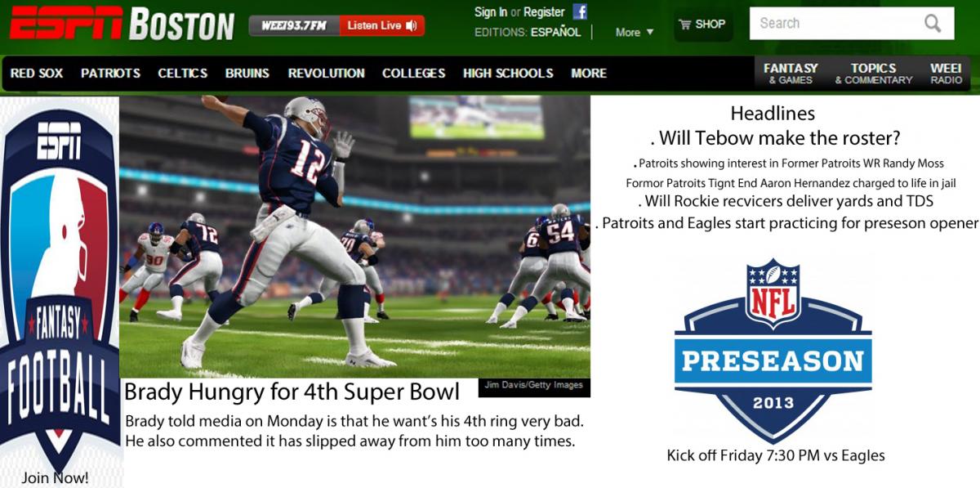Click the WEEI 93.7FM station badge
This screenshot has width=980, height=488.
pyautogui.click(x=294, y=25)
